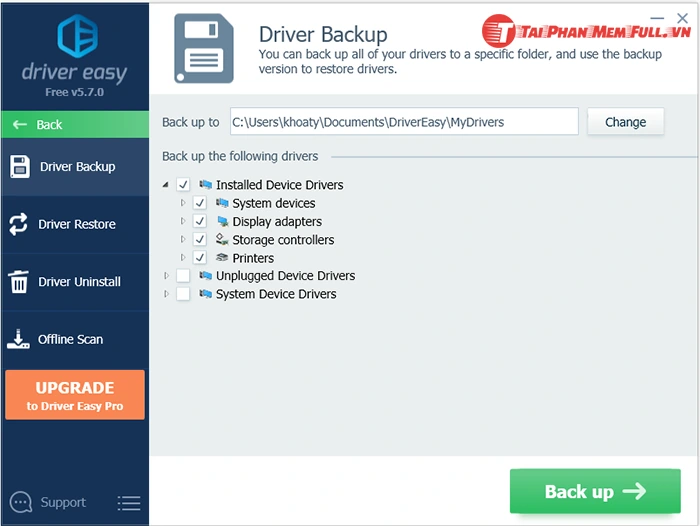The image size is (700, 526).
Task: Select the Installed Device Drivers label
Action: (x=279, y=185)
